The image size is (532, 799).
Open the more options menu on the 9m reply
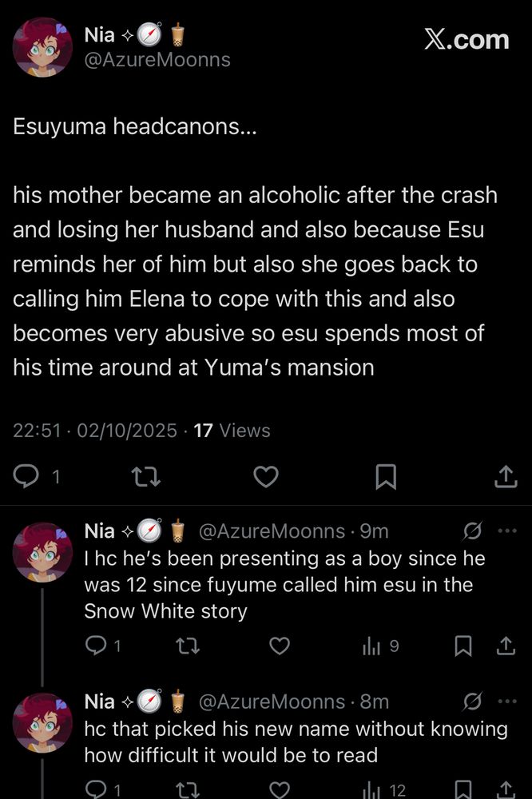tap(507, 531)
